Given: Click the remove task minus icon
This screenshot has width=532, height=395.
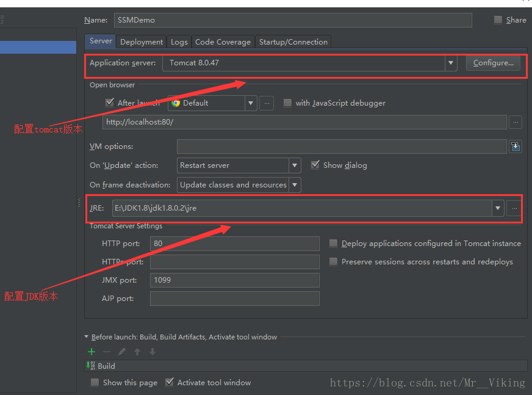Looking at the screenshot, I should (x=107, y=352).
